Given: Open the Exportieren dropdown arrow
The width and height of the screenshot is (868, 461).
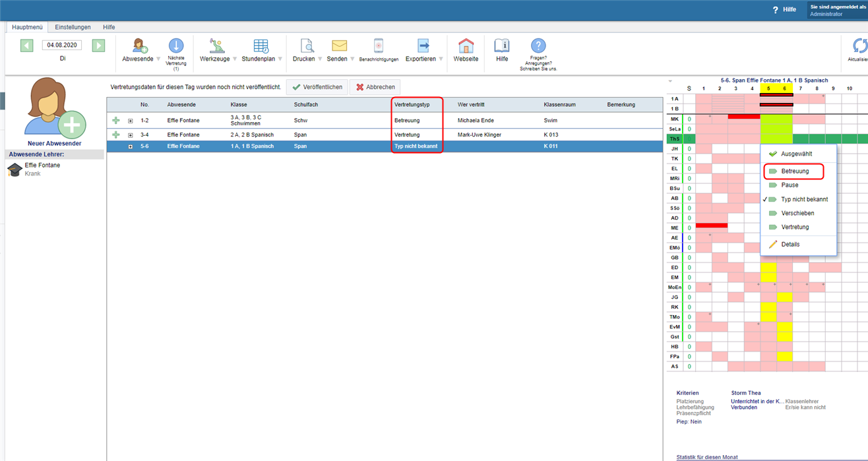Looking at the screenshot, I should (441, 59).
